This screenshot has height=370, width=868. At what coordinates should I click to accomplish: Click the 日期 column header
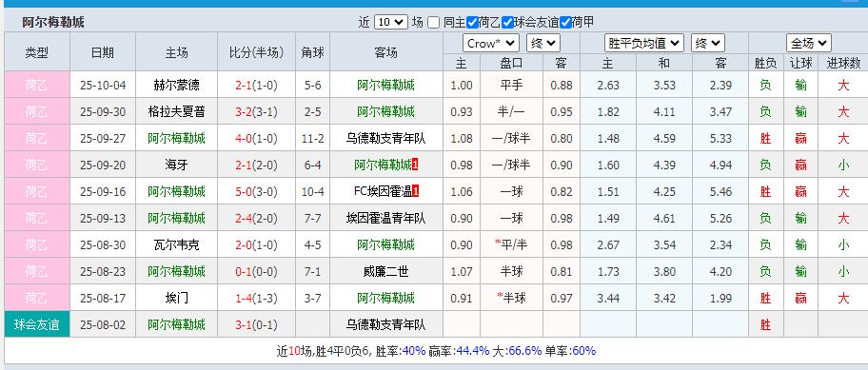(x=103, y=52)
